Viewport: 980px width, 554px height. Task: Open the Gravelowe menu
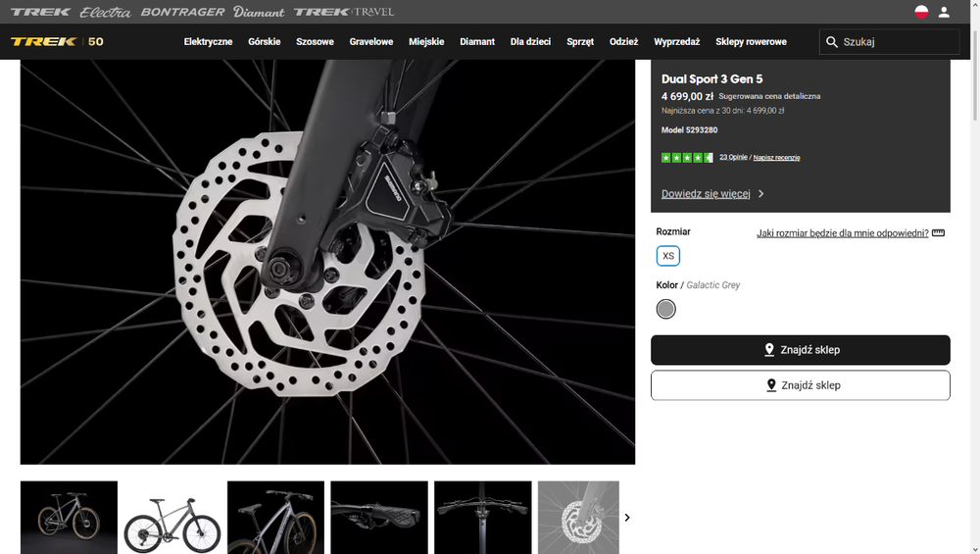coord(371,42)
